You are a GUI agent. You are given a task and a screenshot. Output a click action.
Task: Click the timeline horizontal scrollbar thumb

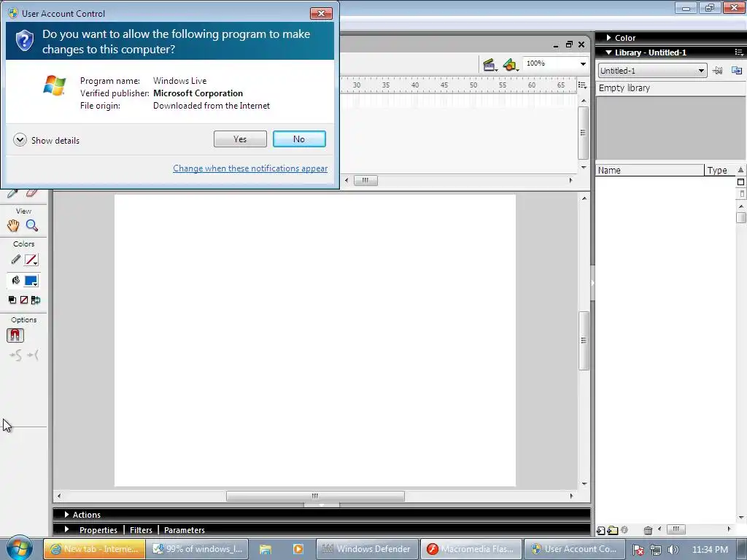(365, 181)
